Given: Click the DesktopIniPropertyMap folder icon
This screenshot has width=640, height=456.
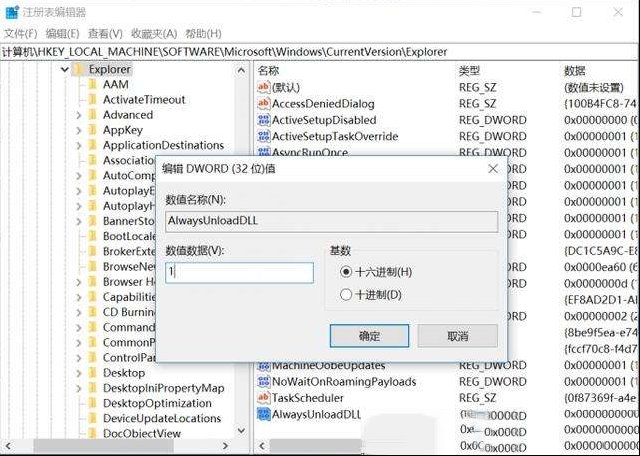Looking at the screenshot, I should tap(93, 388).
